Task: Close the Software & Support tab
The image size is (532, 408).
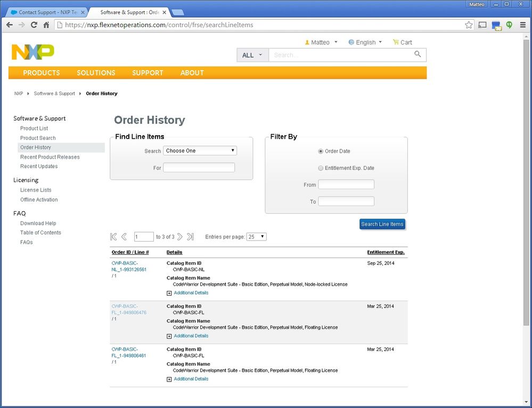Action: point(165,12)
